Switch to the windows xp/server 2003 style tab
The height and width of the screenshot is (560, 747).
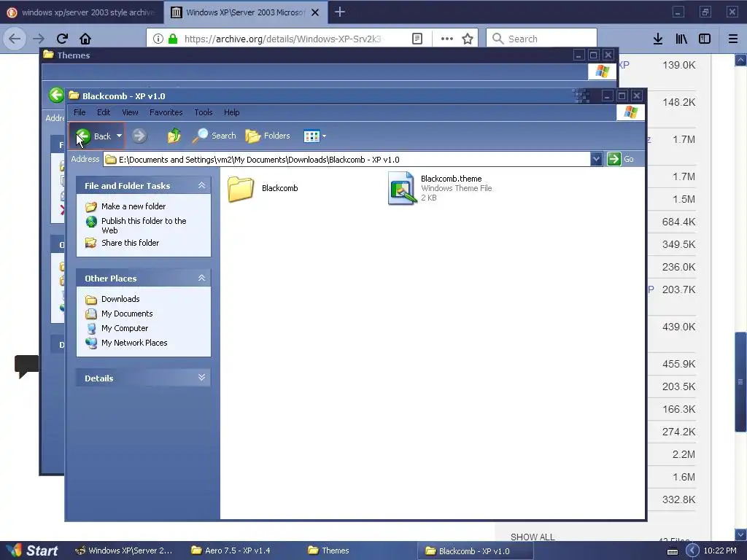click(82, 12)
